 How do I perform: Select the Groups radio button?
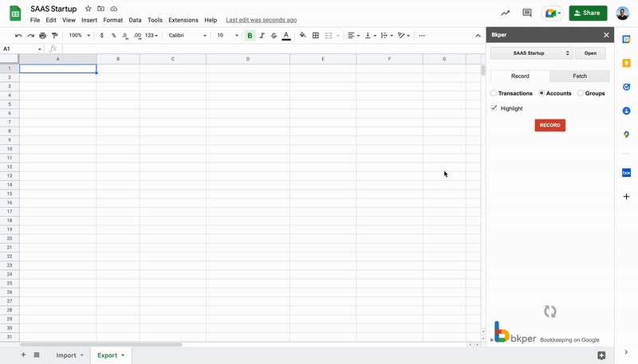(581, 93)
